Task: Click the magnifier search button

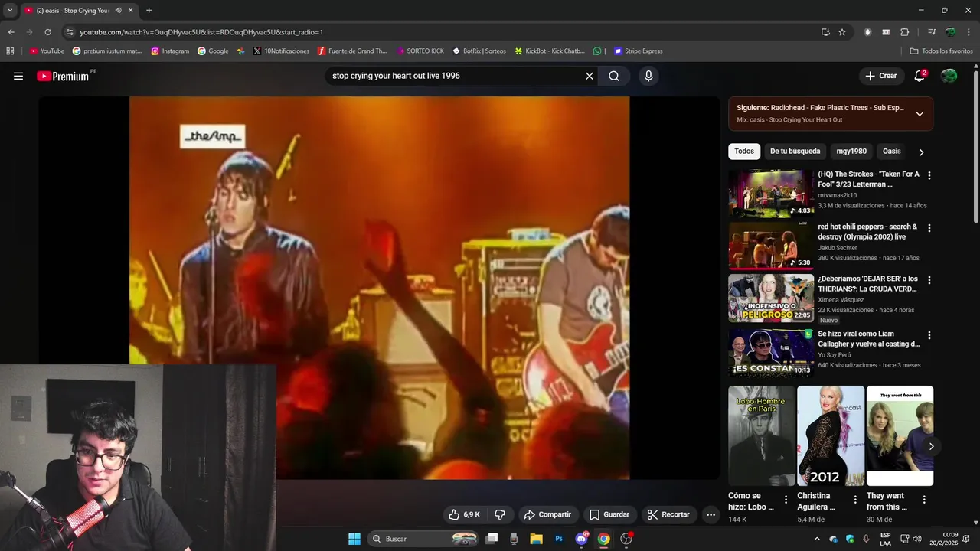Action: pos(614,76)
